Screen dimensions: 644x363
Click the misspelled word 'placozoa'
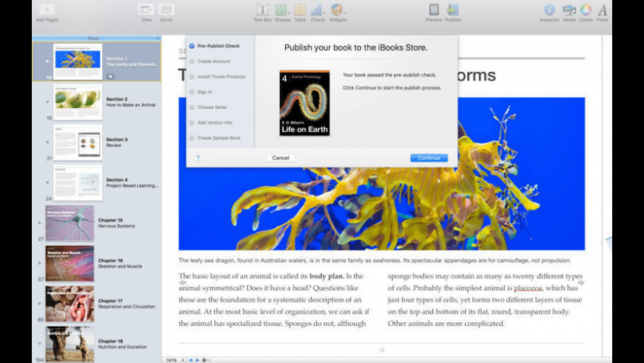click(x=528, y=288)
